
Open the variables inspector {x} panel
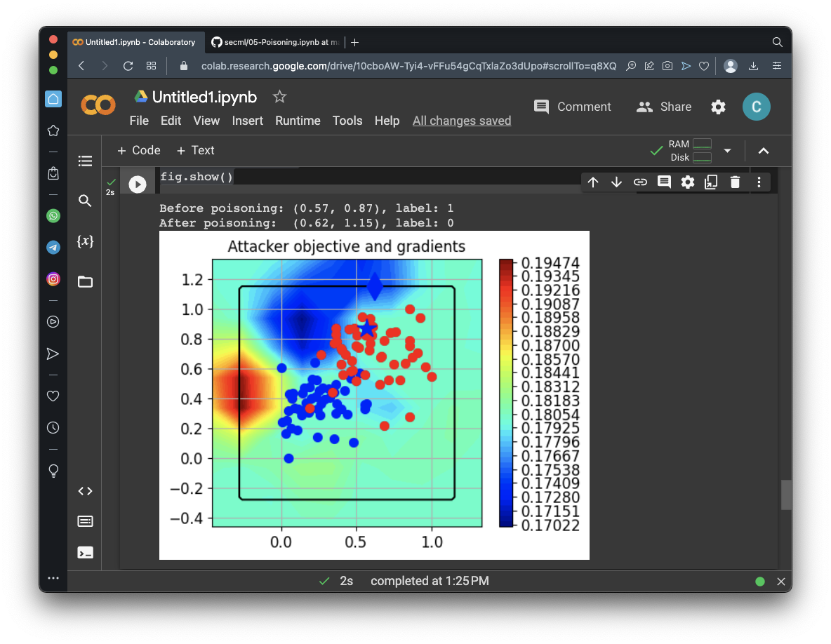pyautogui.click(x=85, y=241)
